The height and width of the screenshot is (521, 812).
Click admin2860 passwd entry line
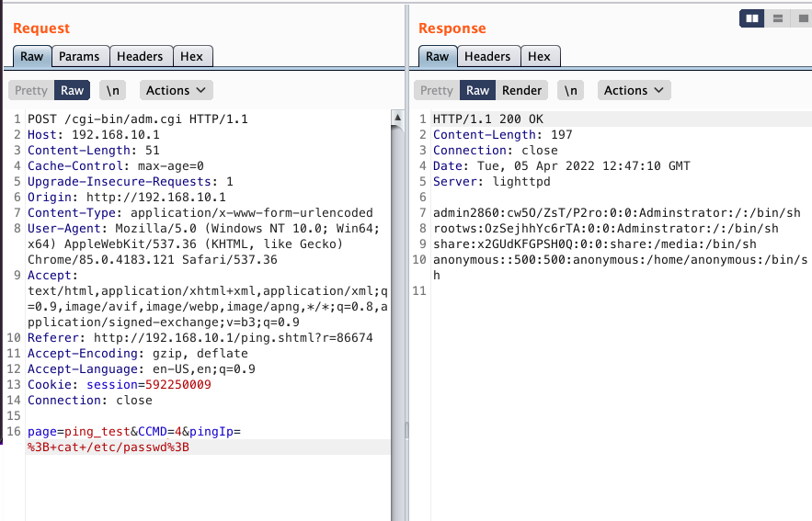[617, 212]
